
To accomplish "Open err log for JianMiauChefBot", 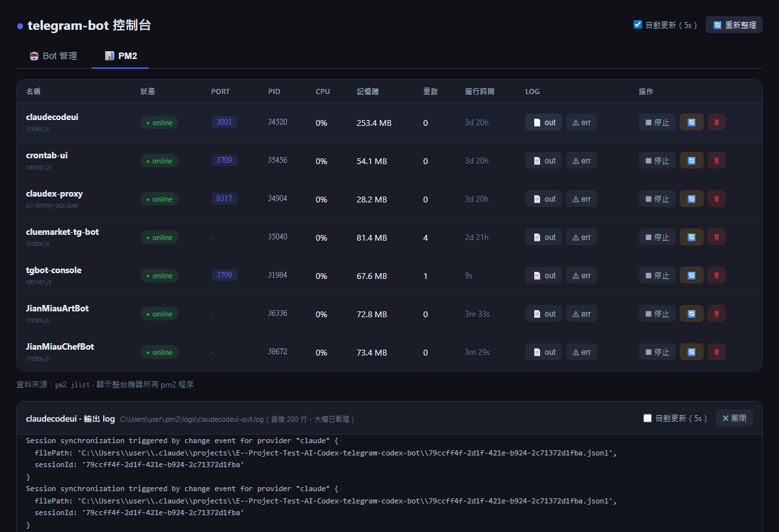I will [x=582, y=352].
